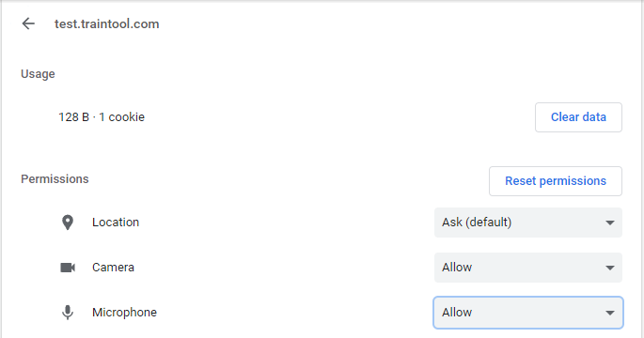The height and width of the screenshot is (338, 644).
Task: Open the Microphone permission Allow dropdown
Action: click(x=527, y=313)
